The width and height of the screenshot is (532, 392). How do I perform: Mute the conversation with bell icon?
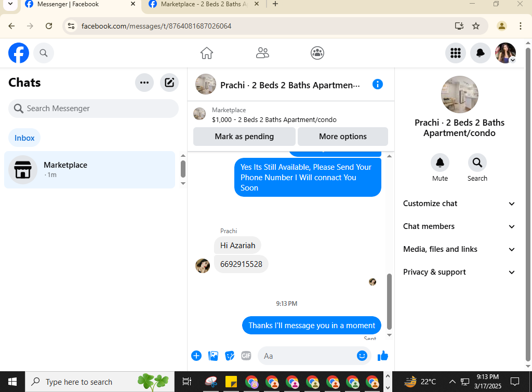440,163
